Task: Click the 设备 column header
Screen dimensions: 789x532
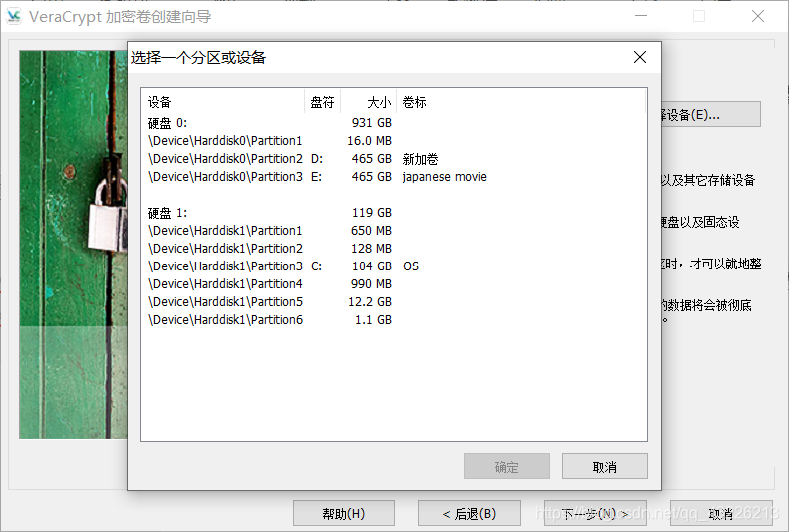Action: 223,102
